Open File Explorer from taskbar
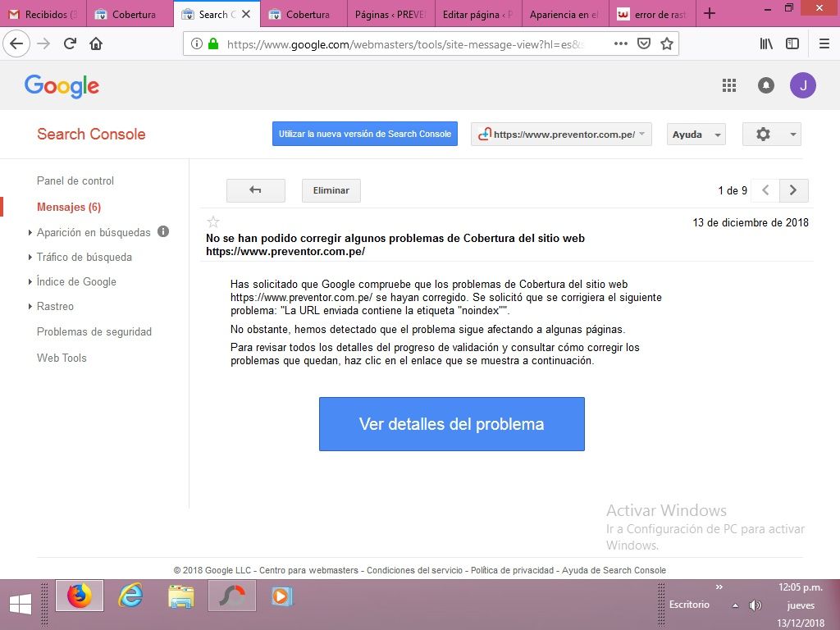 tap(181, 596)
